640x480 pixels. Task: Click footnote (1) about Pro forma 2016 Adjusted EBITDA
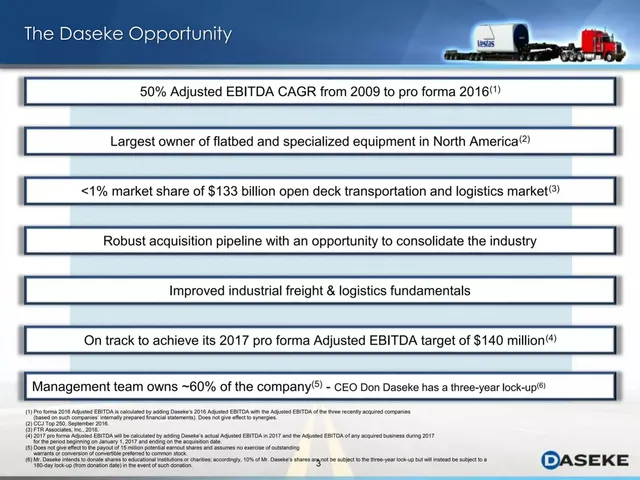click(218, 415)
